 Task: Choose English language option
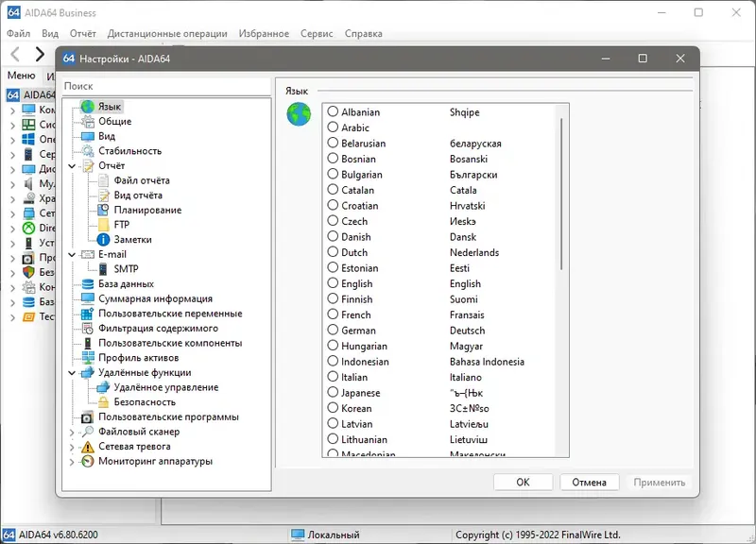(x=333, y=282)
